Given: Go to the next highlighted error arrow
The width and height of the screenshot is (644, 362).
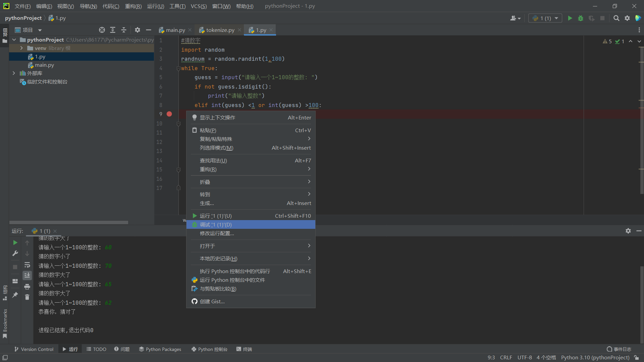Looking at the screenshot, I should (639, 41).
